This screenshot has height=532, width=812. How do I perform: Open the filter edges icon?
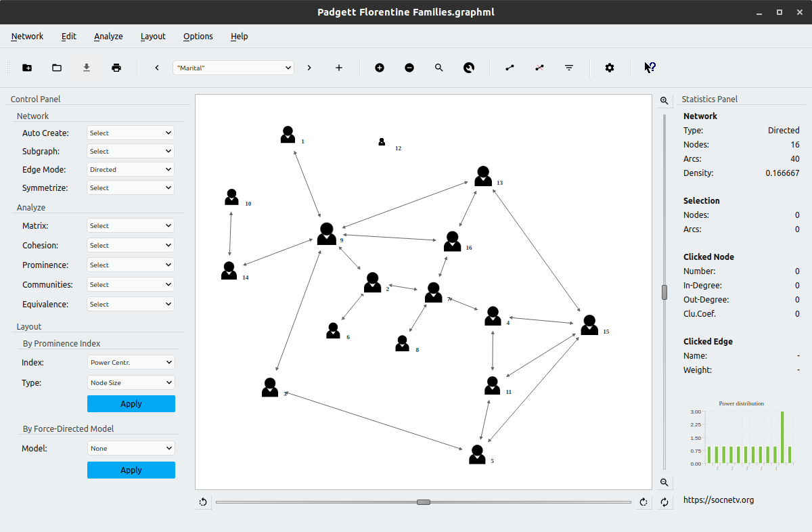click(569, 68)
